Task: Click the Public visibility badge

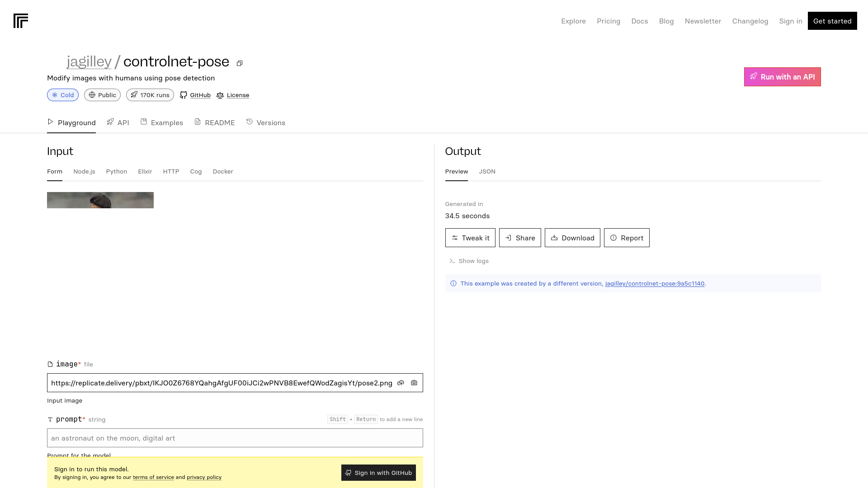Action: point(102,95)
